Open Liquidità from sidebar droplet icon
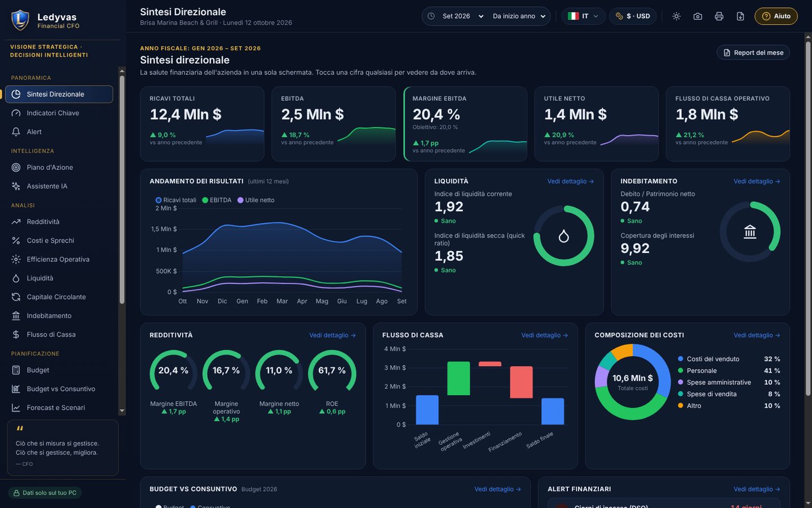Viewport: 812px width, 508px height. [x=16, y=278]
